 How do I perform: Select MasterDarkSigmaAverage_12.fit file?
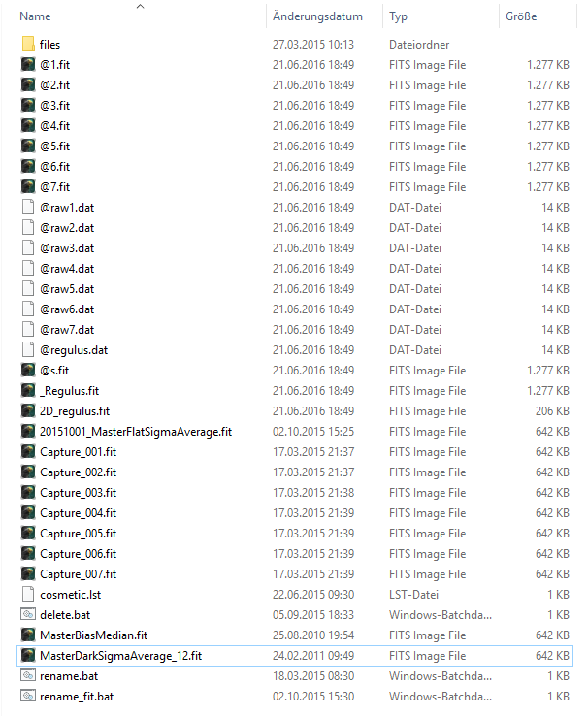tap(120, 656)
